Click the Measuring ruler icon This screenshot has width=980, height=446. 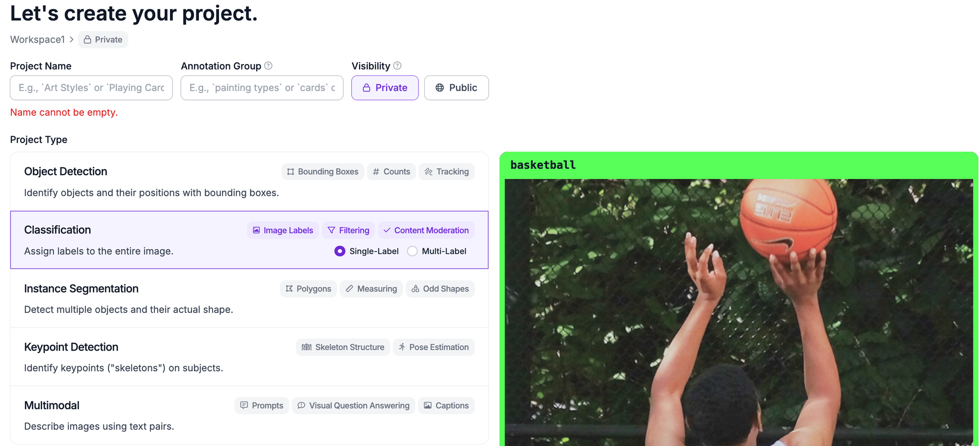tap(349, 289)
